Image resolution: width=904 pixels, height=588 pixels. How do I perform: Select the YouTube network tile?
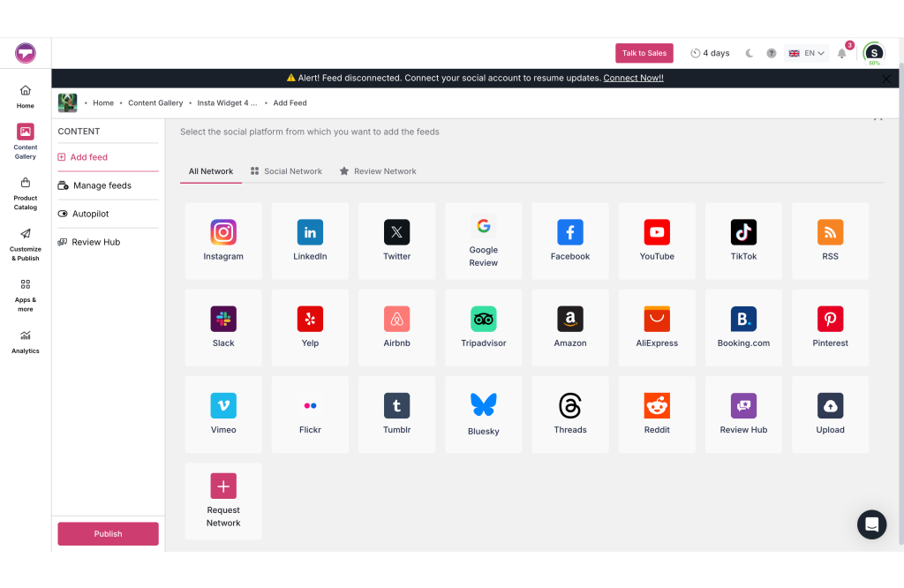657,241
